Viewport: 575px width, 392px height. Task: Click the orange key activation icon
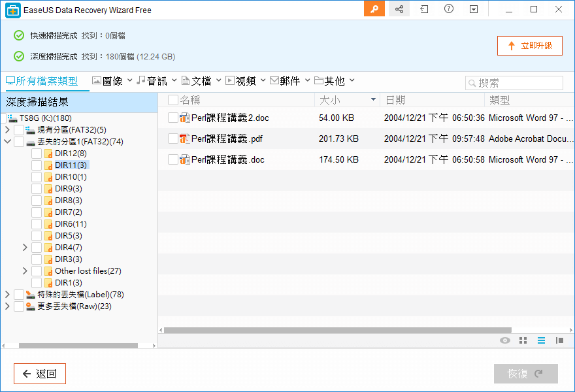pos(374,9)
